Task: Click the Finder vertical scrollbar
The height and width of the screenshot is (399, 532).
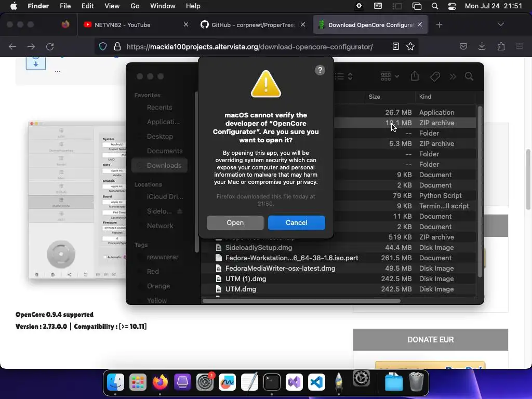Action: (480, 192)
